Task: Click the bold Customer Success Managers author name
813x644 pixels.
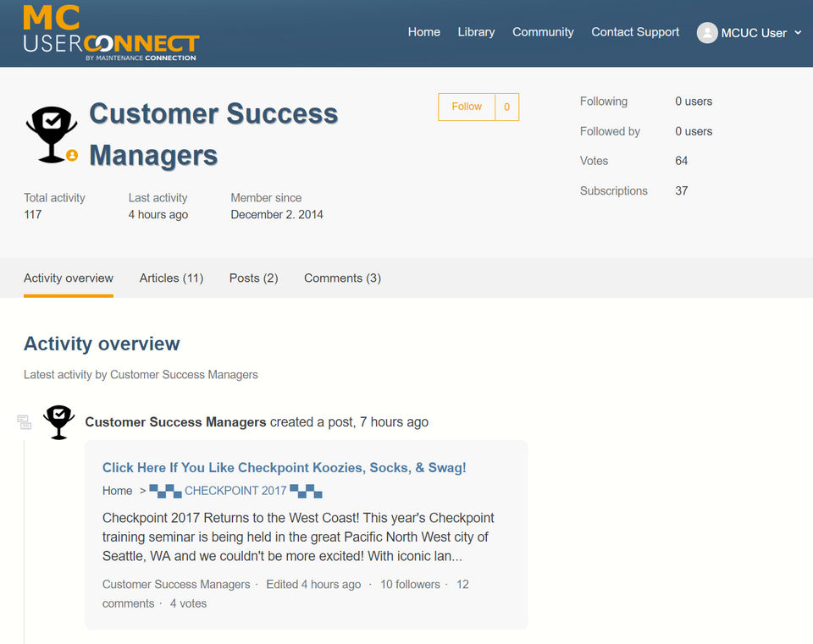Action: click(175, 422)
